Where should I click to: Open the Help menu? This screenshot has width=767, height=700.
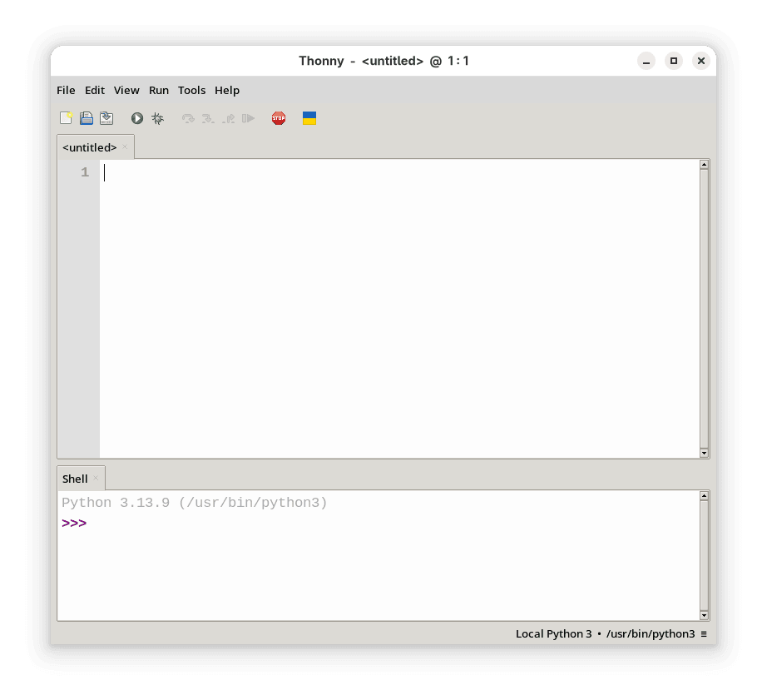click(227, 90)
